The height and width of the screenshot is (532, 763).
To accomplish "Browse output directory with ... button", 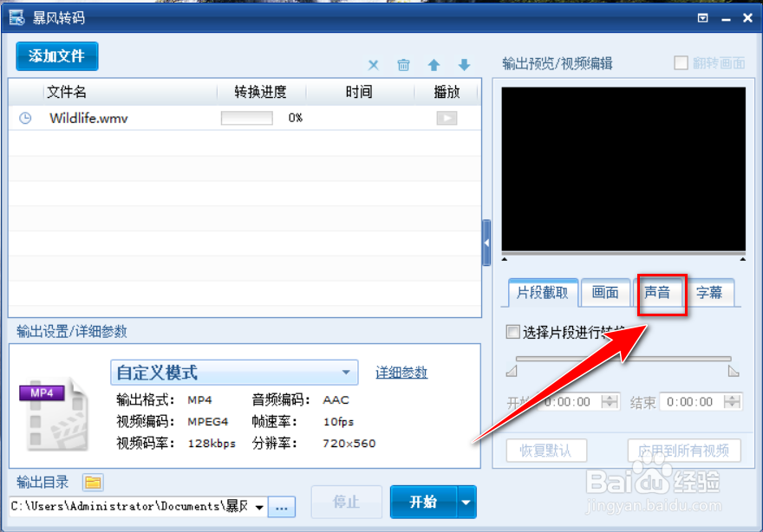I will click(x=282, y=507).
